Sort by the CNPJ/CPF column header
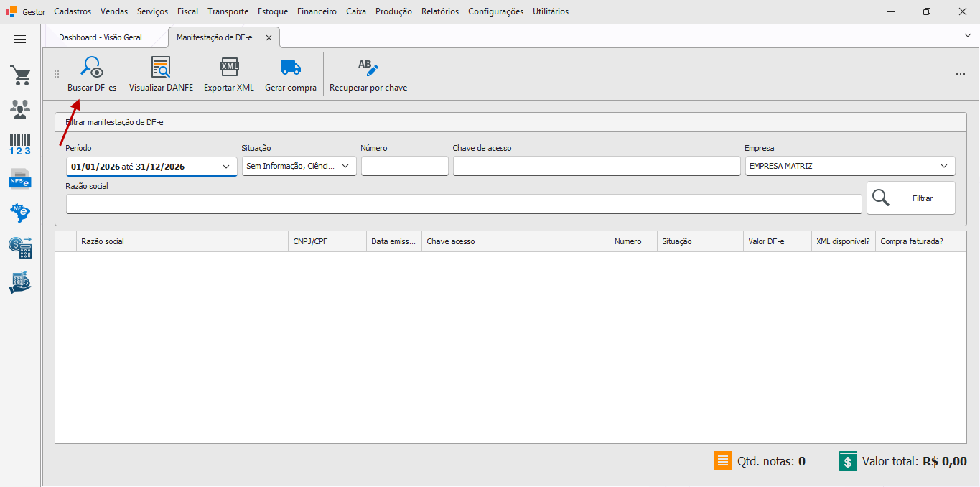The image size is (980, 487). click(x=327, y=241)
